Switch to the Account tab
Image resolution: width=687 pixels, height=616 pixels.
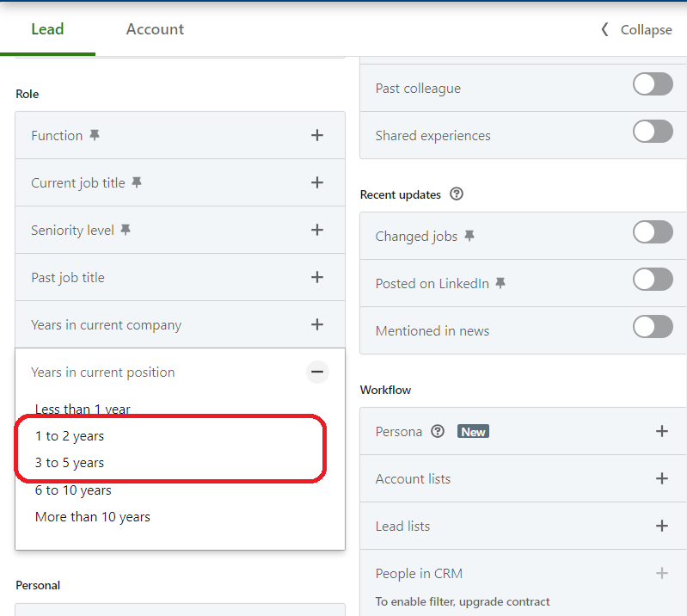coord(155,29)
